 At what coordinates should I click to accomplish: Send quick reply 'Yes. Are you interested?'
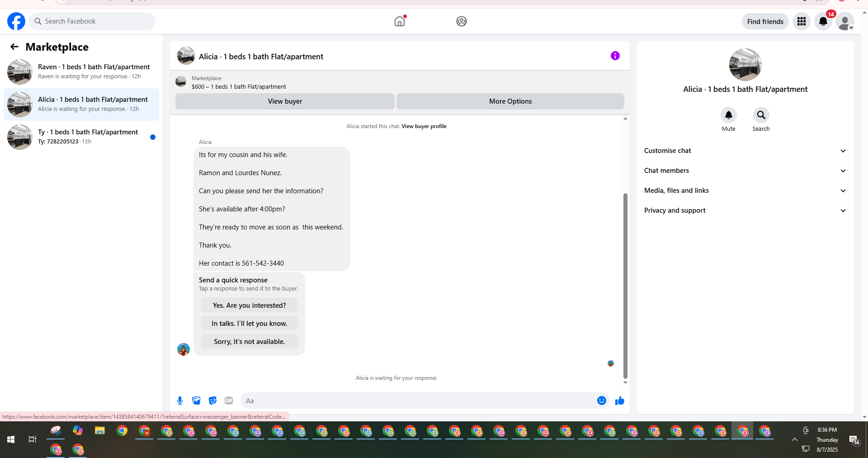pyautogui.click(x=249, y=305)
